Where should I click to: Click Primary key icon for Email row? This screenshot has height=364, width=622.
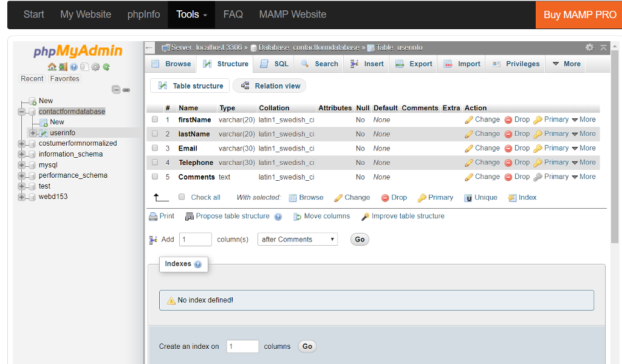pos(538,149)
